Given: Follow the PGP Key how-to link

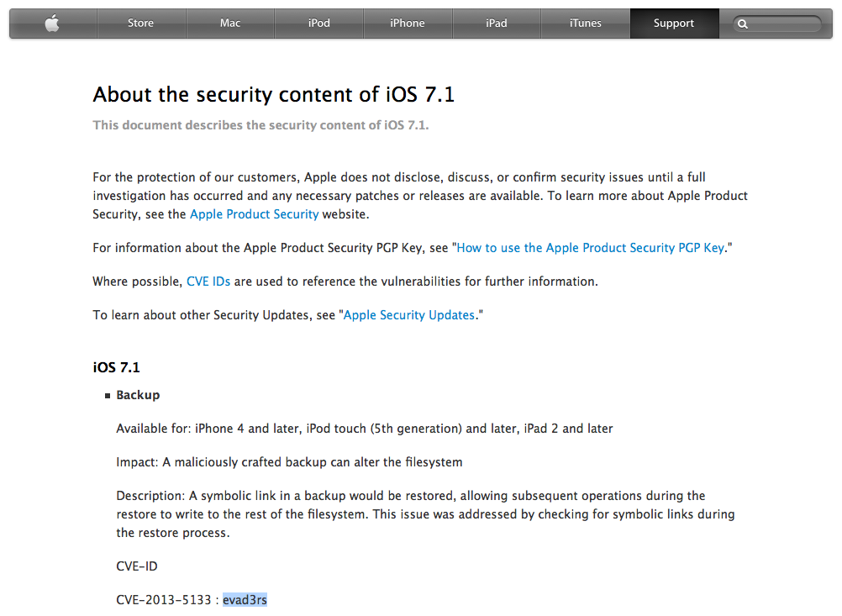Looking at the screenshot, I should tap(590, 248).
